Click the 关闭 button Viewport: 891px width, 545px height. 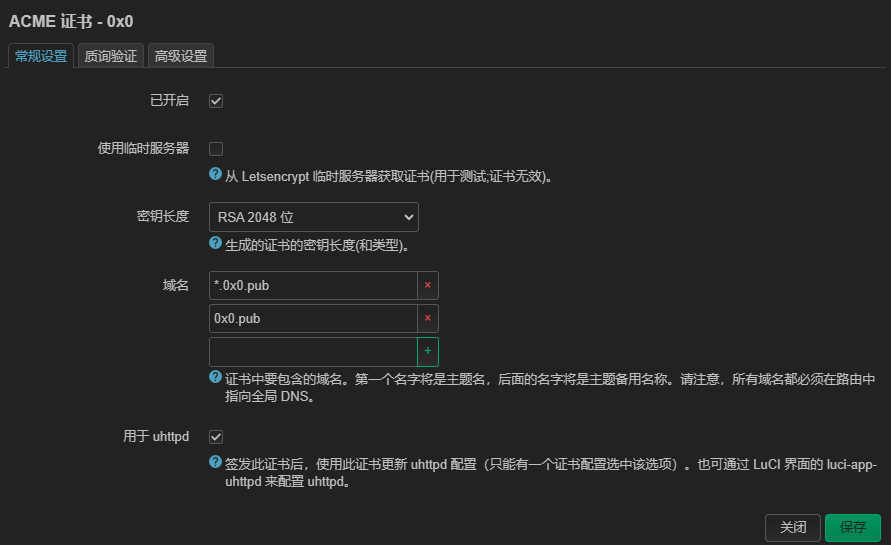(x=793, y=528)
